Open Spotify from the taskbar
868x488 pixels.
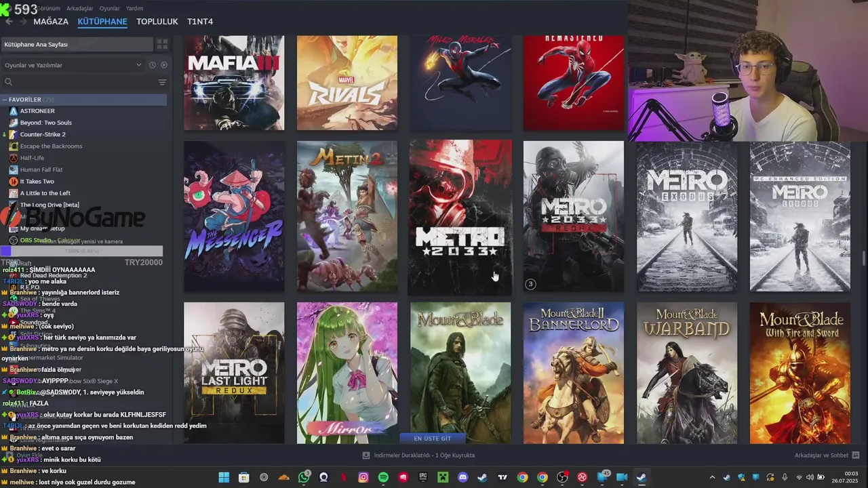(x=383, y=478)
